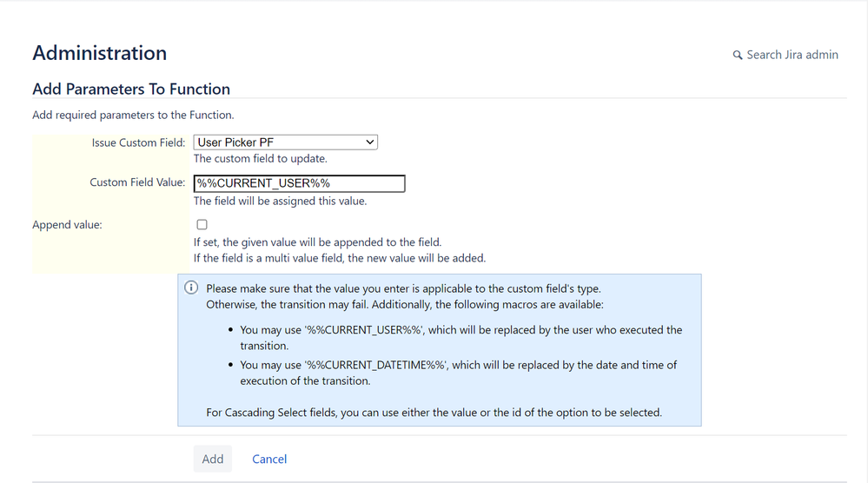The height and width of the screenshot is (483, 868).
Task: Click the Add button
Action: coord(213,459)
